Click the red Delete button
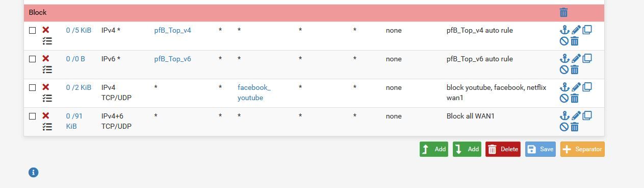Viewport: 644px width, 188px height. [x=503, y=149]
